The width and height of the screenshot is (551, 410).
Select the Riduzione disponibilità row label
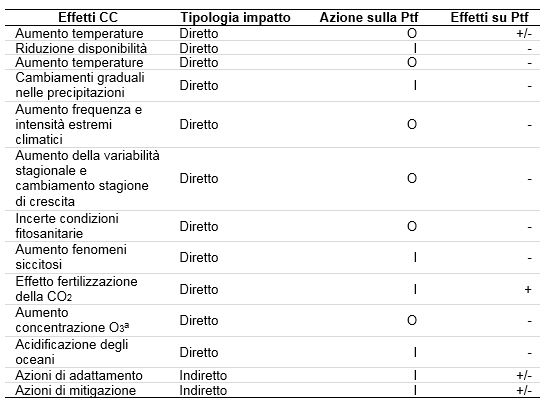coord(81,48)
